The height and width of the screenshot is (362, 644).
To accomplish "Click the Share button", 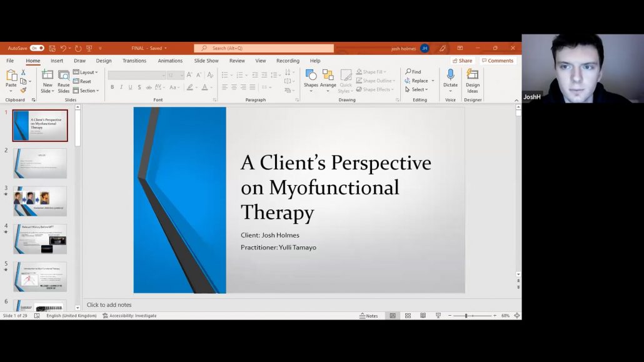I will click(x=462, y=61).
